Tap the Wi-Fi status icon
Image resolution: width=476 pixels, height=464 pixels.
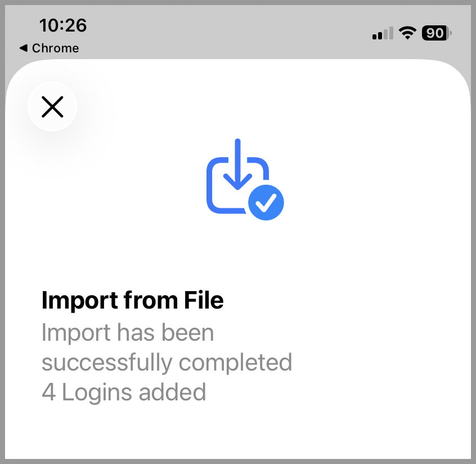click(x=406, y=34)
